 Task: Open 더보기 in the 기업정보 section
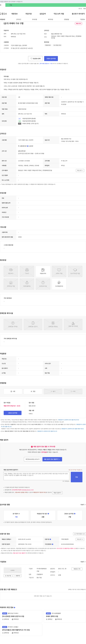[83, 562]
